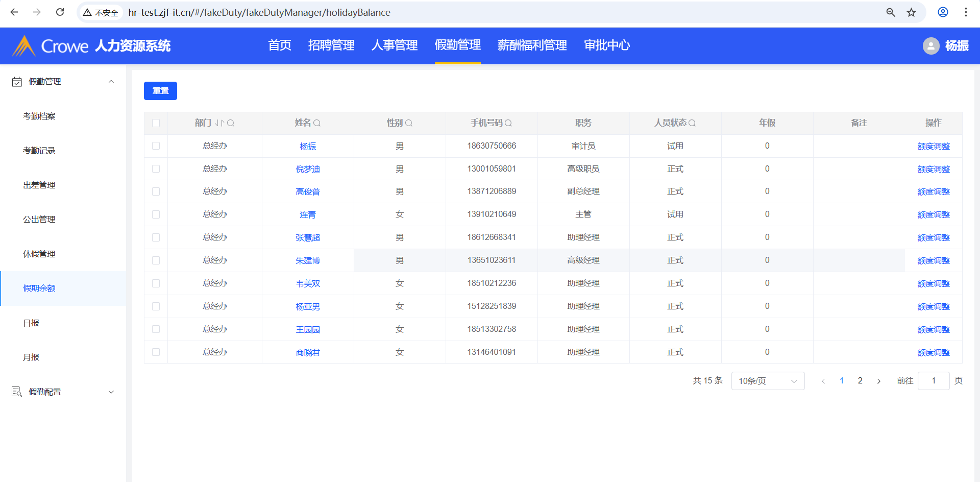The image size is (980, 482).
Task: Open search filter icon for 人员状态 column
Action: (692, 123)
